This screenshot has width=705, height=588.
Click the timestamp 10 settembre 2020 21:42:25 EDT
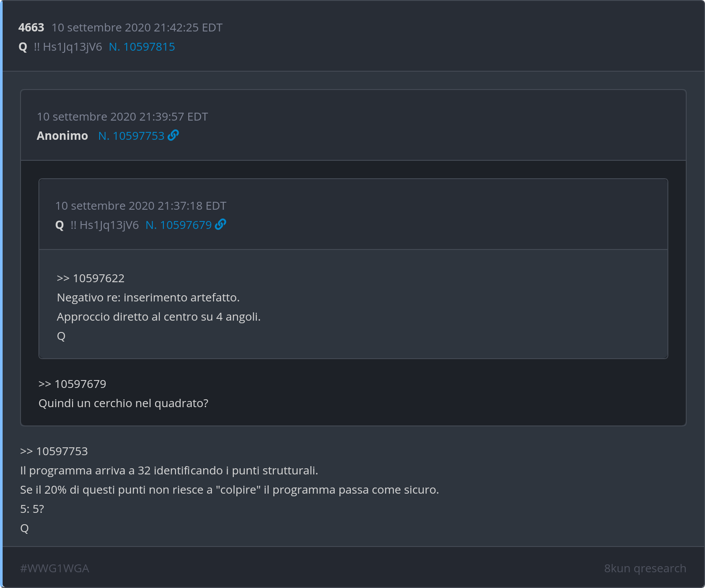pyautogui.click(x=137, y=28)
